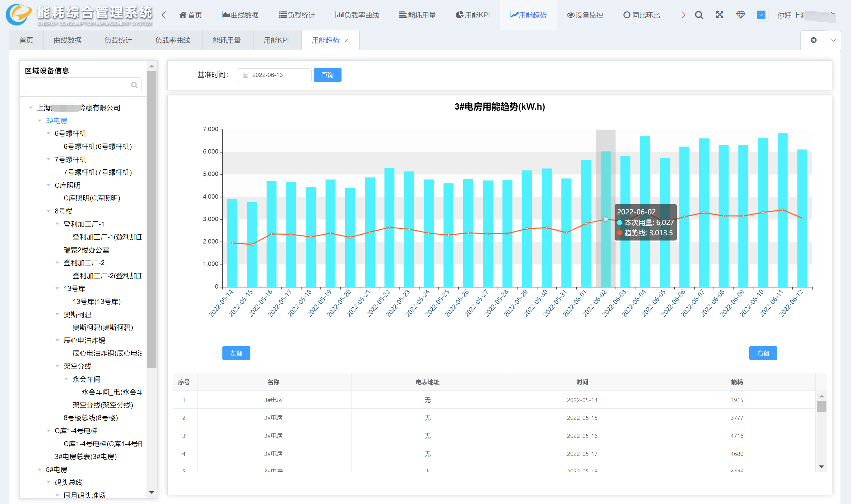Click the data table scrollbar down arrow

(821, 467)
